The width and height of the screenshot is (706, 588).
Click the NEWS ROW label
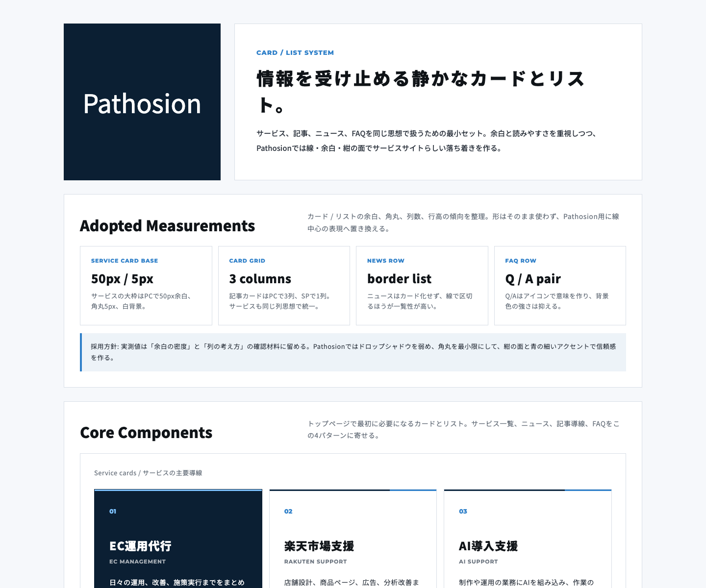tap(386, 261)
